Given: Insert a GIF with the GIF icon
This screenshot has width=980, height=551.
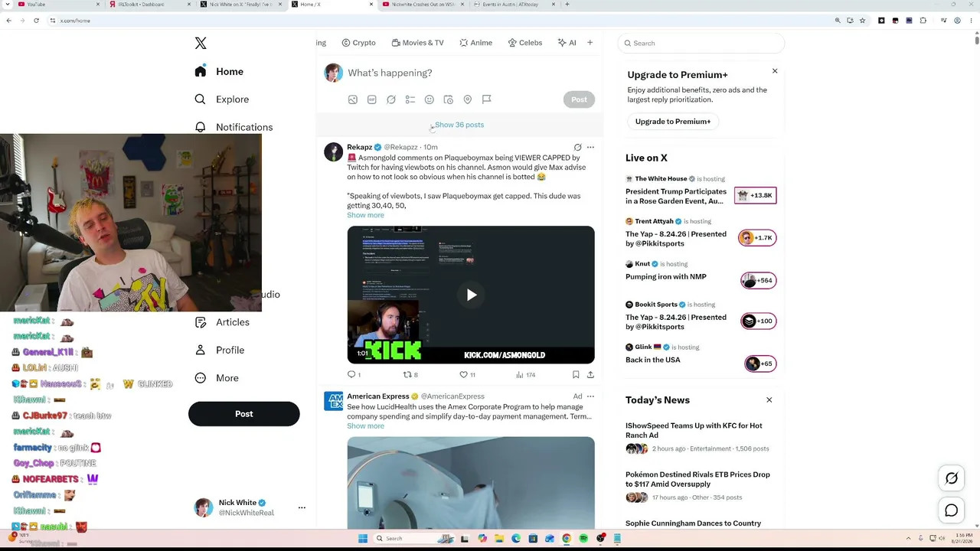Looking at the screenshot, I should click(x=372, y=99).
